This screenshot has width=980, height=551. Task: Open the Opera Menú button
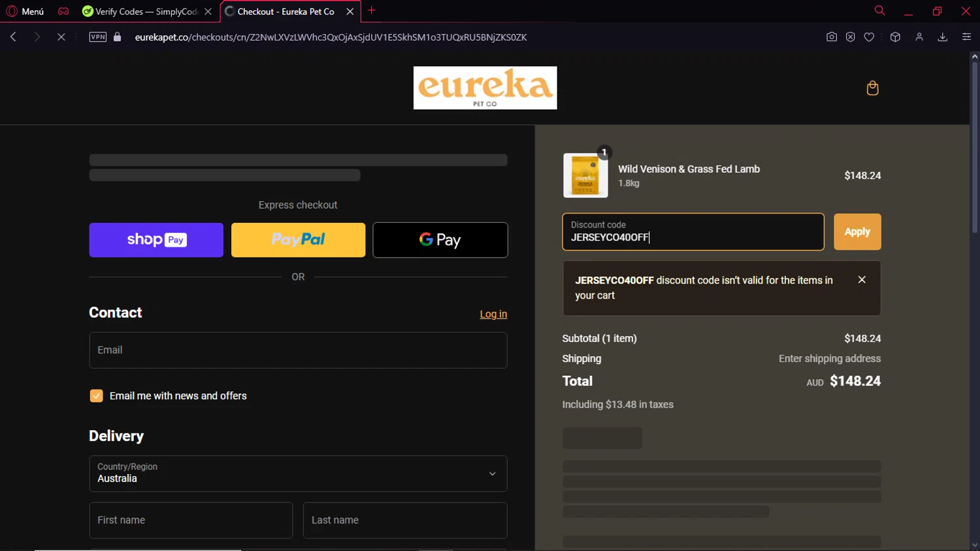point(25,11)
